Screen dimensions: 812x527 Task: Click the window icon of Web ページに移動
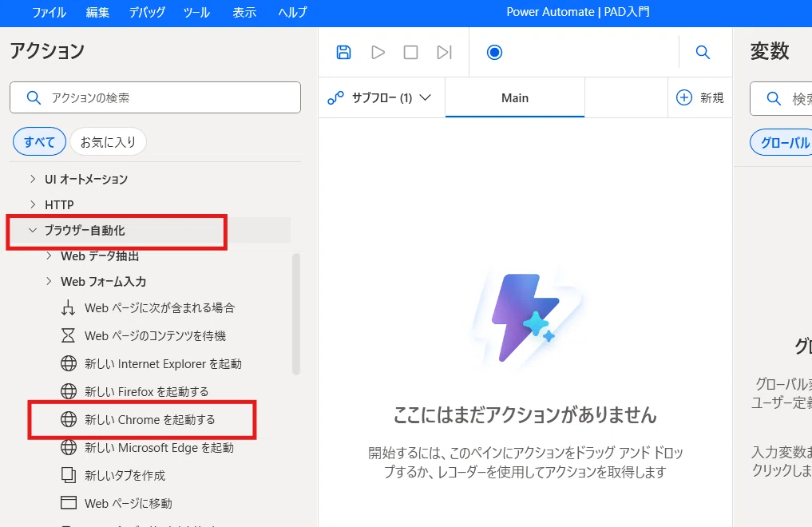pyautogui.click(x=69, y=503)
